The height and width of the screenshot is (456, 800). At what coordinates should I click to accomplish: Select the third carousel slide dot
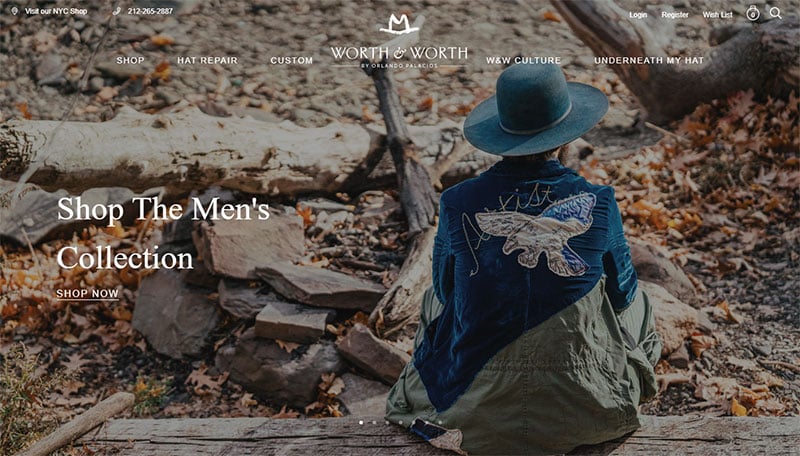tap(387, 422)
